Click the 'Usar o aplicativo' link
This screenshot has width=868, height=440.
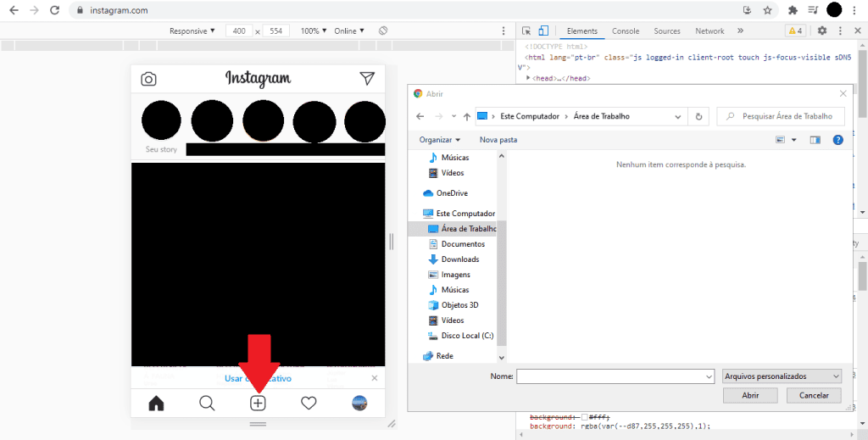(x=258, y=379)
